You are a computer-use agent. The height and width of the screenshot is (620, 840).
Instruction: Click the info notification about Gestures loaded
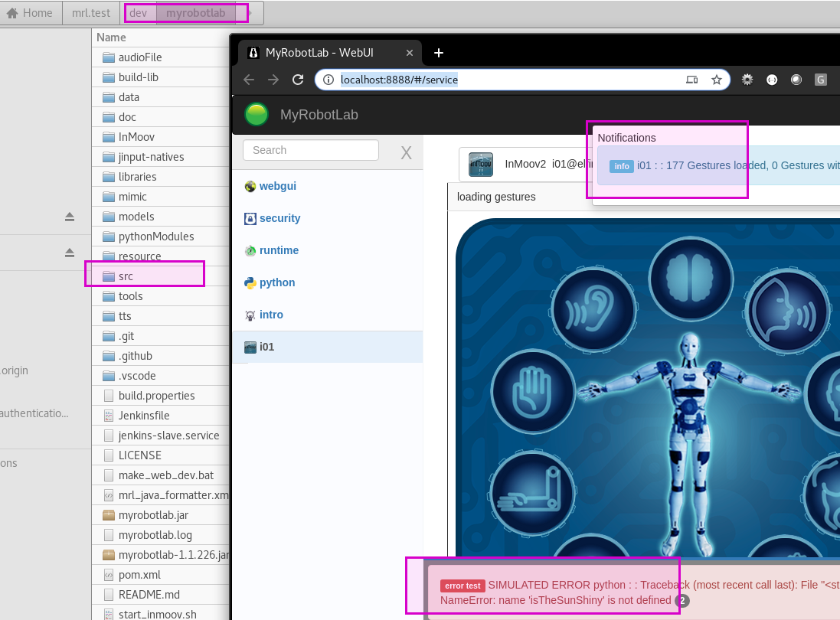717,165
